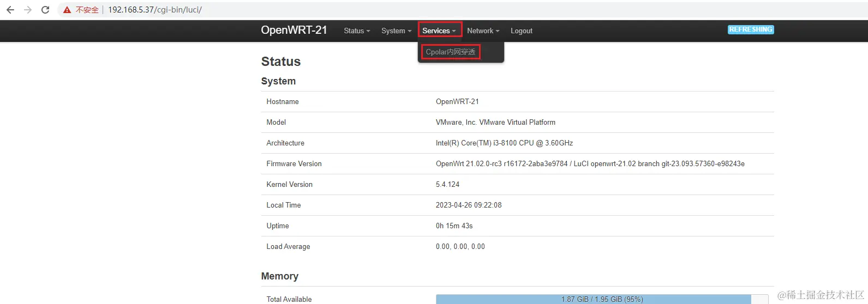Image resolution: width=868 pixels, height=304 pixels.
Task: Select the Architecture label
Action: click(285, 143)
